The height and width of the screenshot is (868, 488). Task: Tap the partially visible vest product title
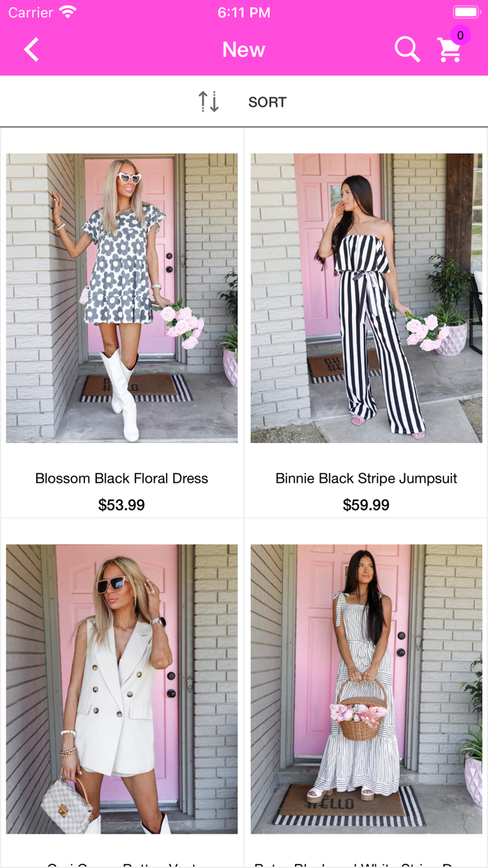(x=122, y=864)
